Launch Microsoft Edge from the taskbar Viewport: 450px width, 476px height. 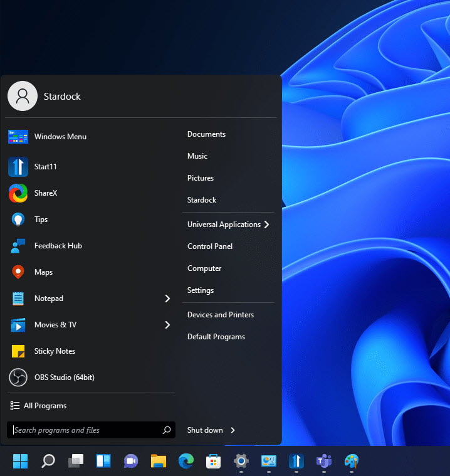tap(186, 461)
